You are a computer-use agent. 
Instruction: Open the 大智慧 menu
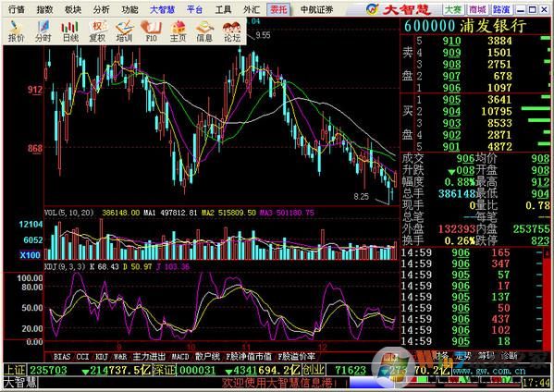pyautogui.click(x=162, y=9)
